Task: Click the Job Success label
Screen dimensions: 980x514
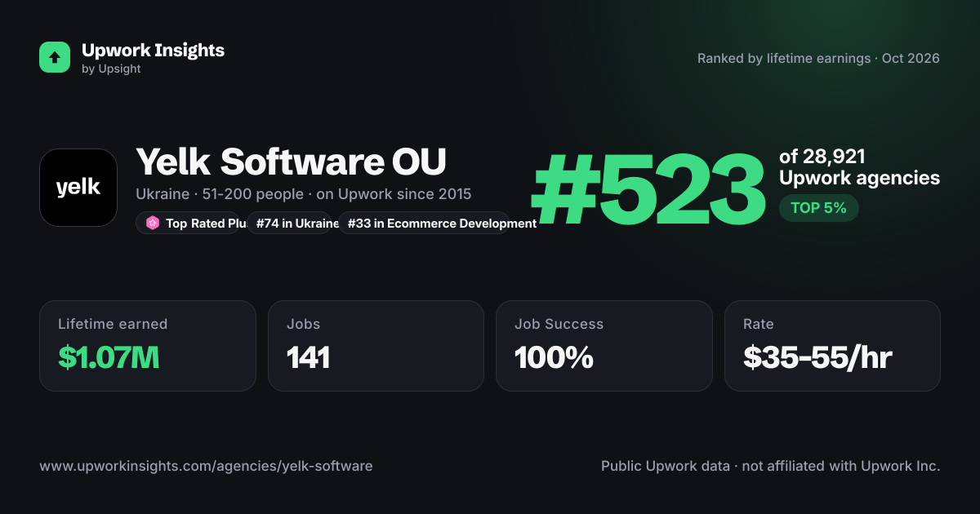Action: [x=559, y=324]
